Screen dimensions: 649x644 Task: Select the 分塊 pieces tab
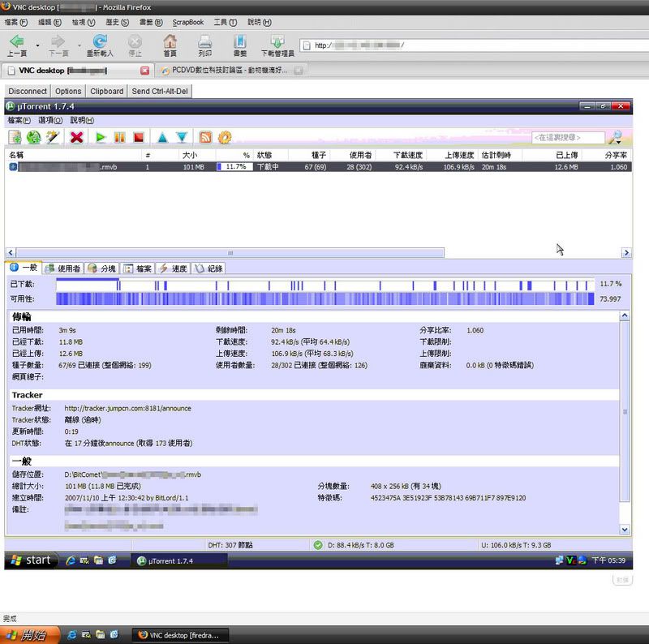click(102, 268)
